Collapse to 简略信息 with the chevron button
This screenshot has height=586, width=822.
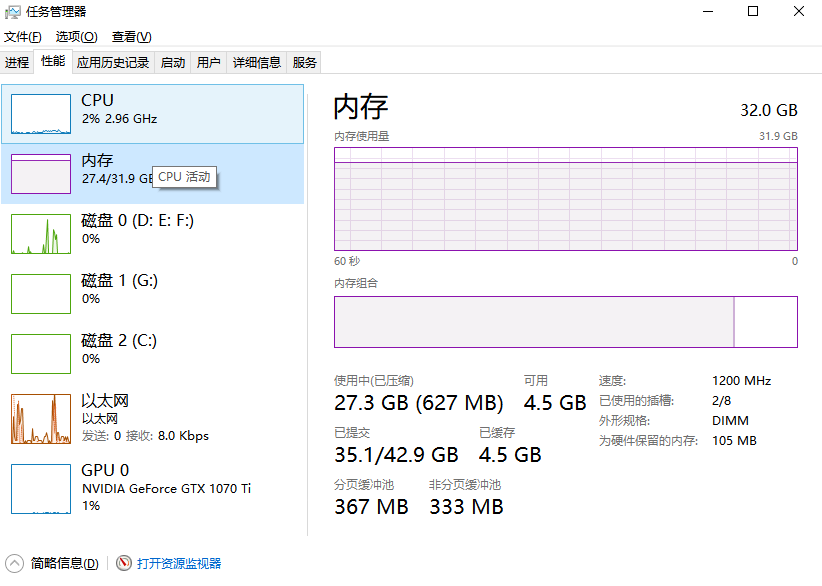tap(15, 563)
